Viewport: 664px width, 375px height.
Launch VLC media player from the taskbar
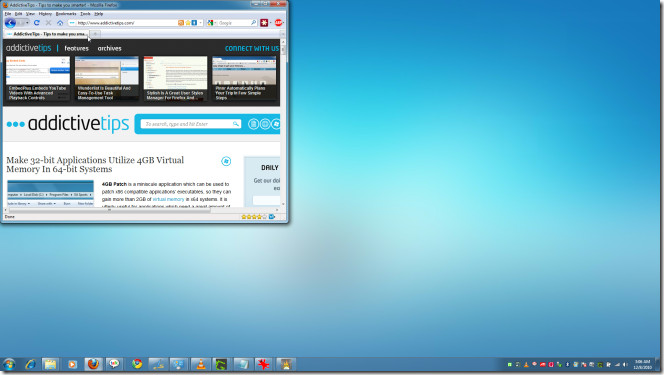(201, 364)
